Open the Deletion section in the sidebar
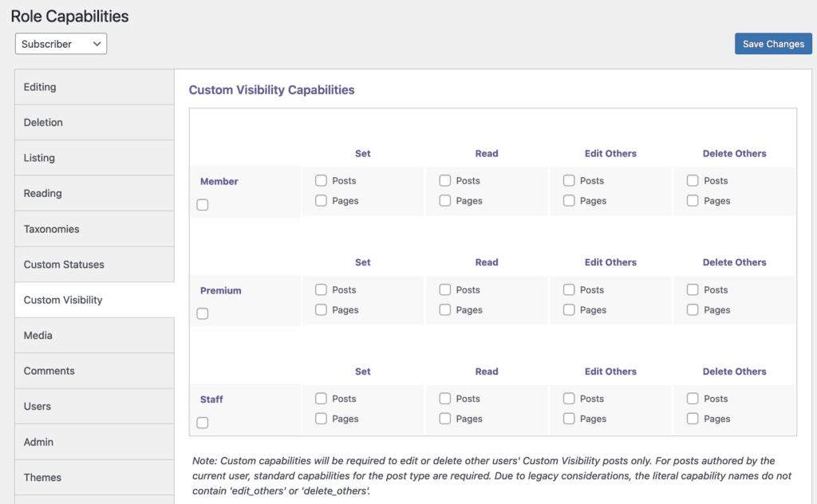Image resolution: width=817 pixels, height=504 pixels. click(43, 122)
